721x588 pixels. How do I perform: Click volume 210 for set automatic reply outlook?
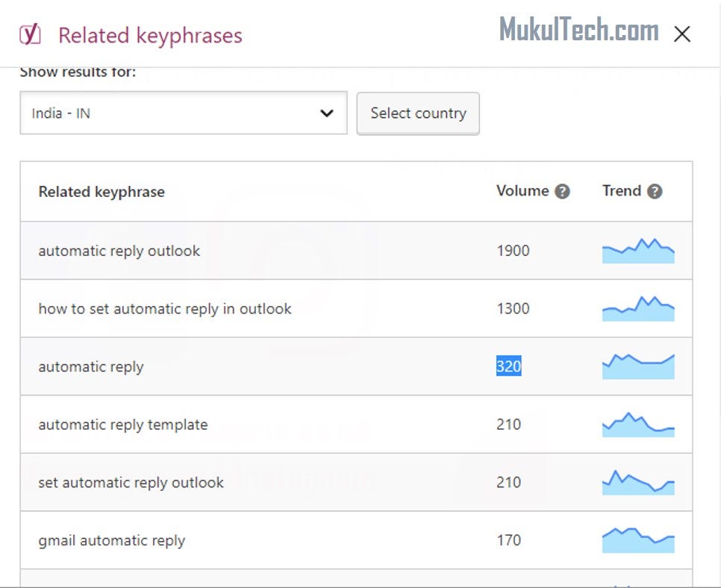click(x=508, y=482)
